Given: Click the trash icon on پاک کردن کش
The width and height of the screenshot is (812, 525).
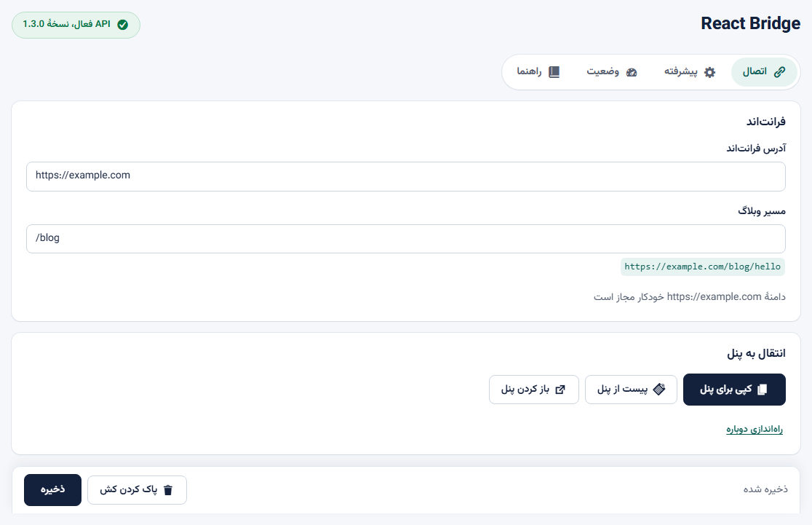Looking at the screenshot, I should (x=168, y=490).
